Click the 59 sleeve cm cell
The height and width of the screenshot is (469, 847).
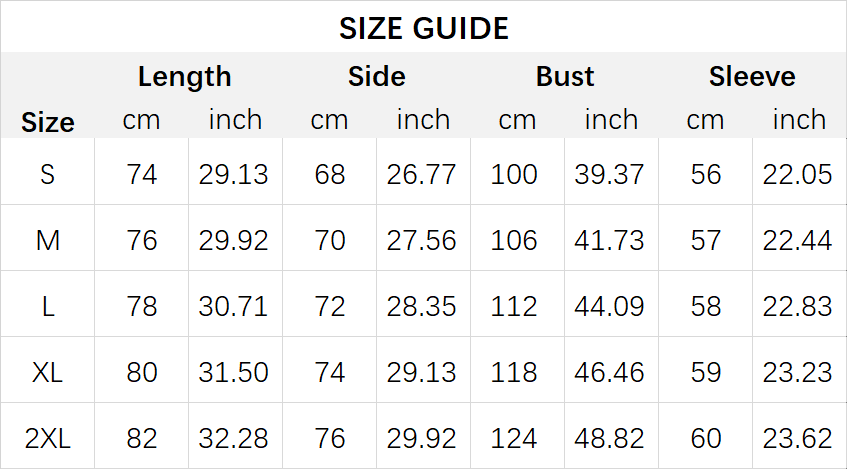click(705, 372)
